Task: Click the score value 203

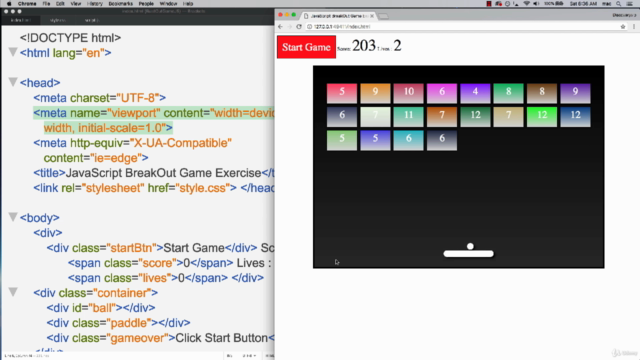Action: 364,46
